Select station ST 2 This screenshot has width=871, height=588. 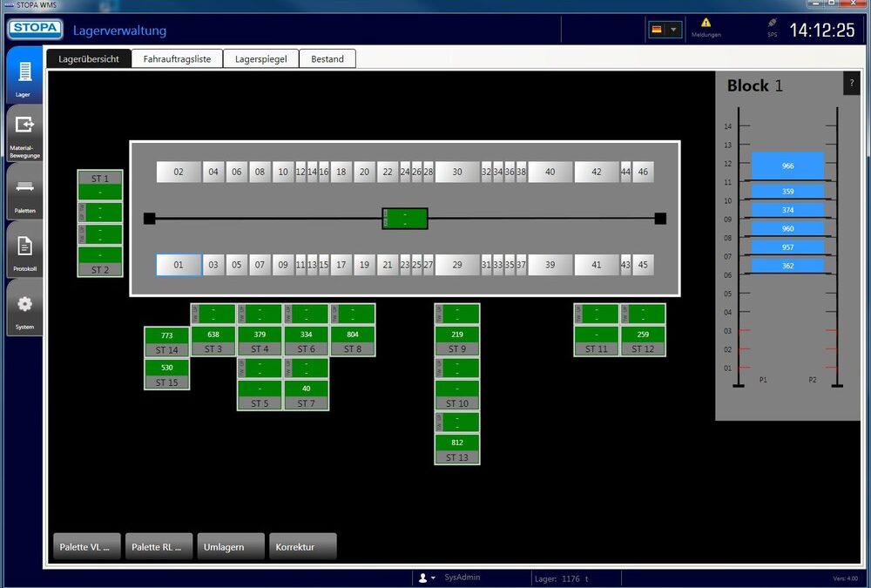[100, 261]
